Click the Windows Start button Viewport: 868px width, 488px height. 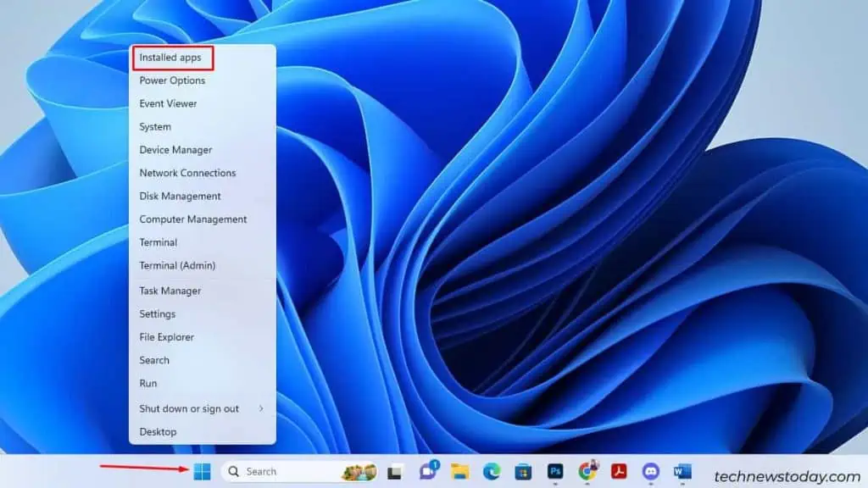click(201, 472)
